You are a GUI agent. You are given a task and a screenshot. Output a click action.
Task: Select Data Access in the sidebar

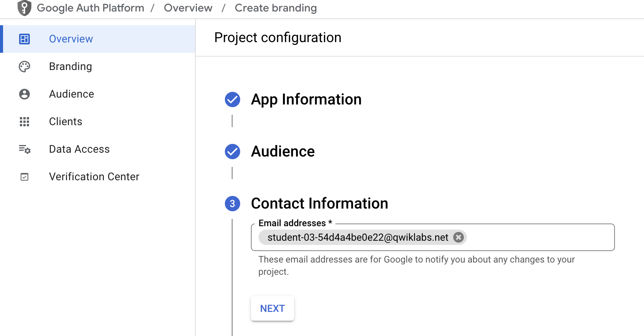coord(98,149)
